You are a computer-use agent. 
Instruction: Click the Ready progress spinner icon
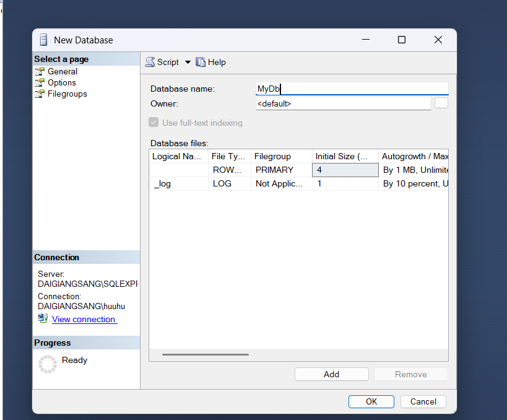click(x=48, y=364)
